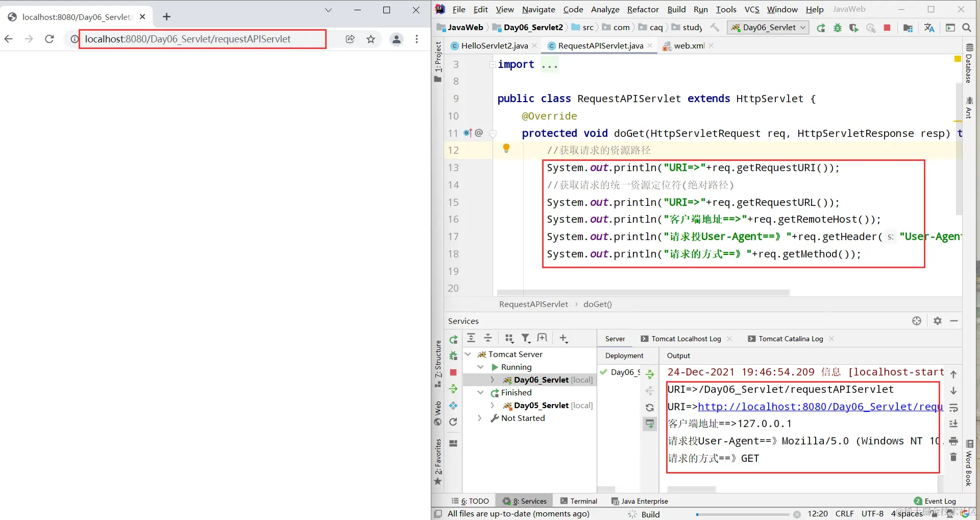Screen dimensions: 980x520
Task: Click the green Debug bug icon in toolbar
Action: pyautogui.click(x=838, y=28)
